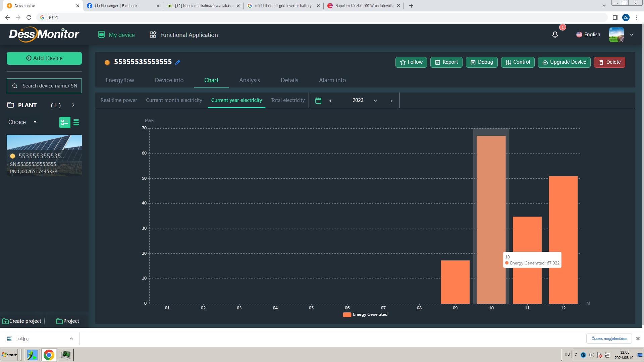Click the Upgrade Device button
The width and height of the screenshot is (644, 362).
(x=564, y=62)
